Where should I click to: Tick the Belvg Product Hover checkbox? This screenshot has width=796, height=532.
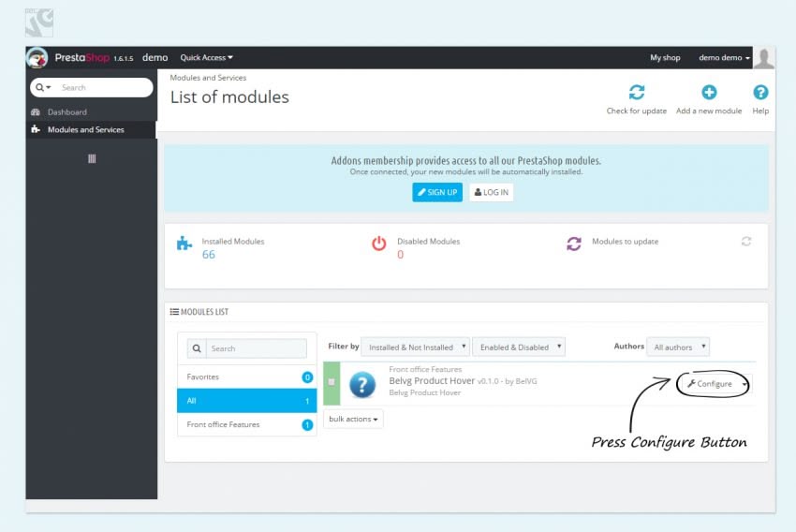point(332,382)
